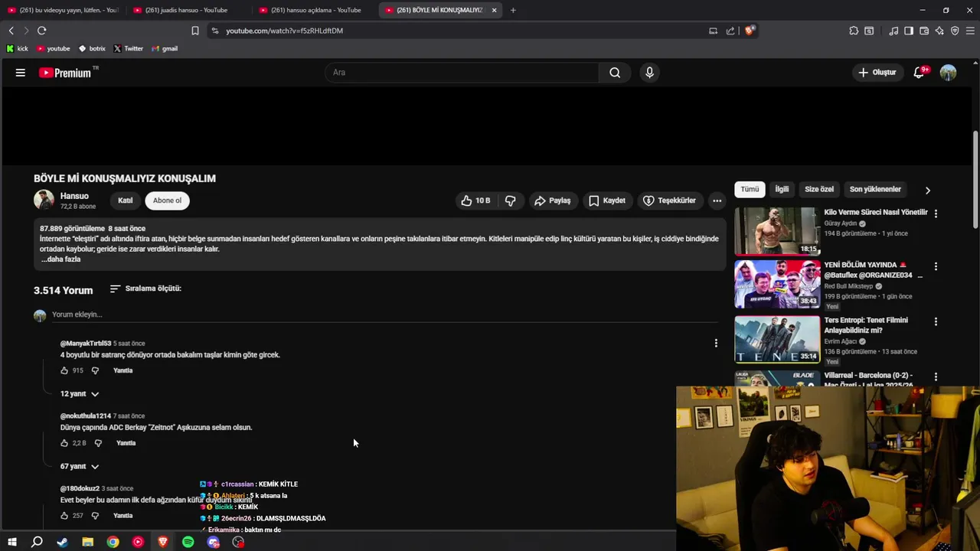Start voice search with microphone icon
The width and height of the screenshot is (980, 551).
click(x=649, y=73)
